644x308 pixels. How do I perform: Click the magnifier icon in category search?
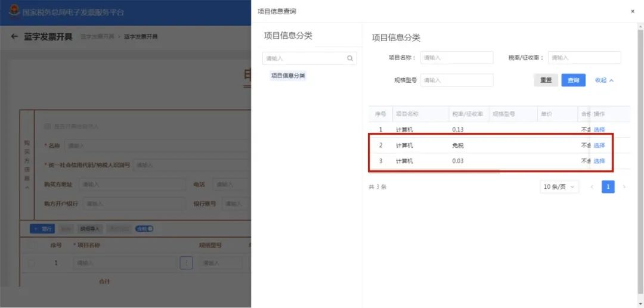350,58
